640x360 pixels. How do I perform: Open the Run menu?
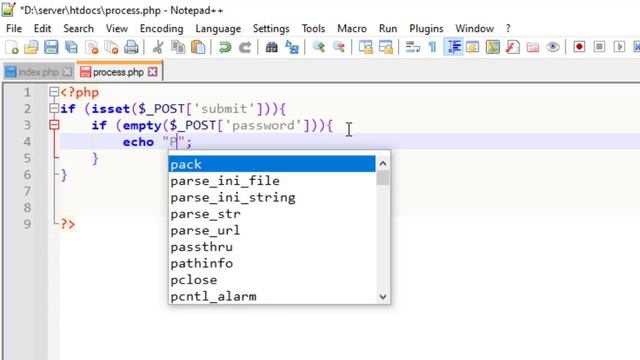click(x=388, y=29)
